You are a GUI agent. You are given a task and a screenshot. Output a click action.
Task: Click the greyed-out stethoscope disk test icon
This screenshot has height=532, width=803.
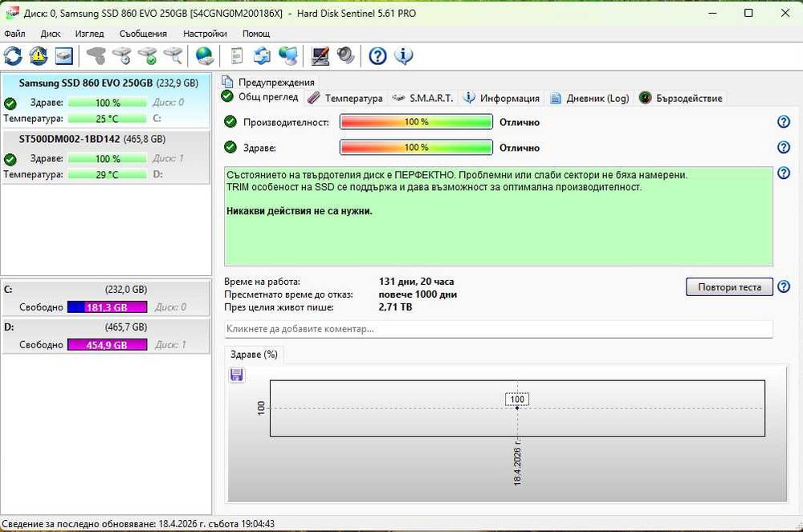pyautogui.click(x=96, y=55)
